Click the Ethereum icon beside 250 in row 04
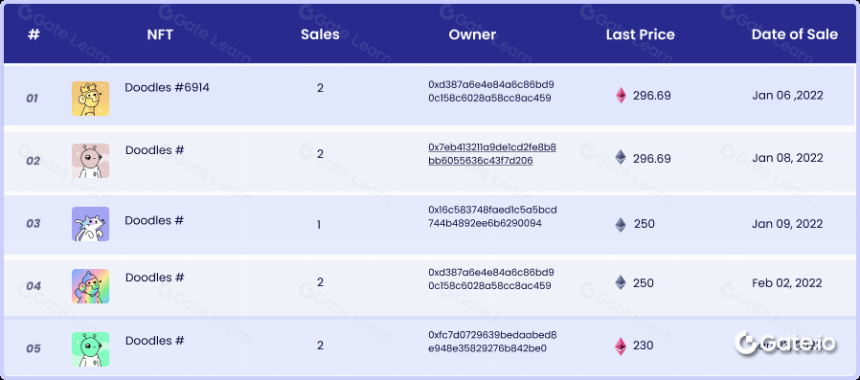Screen dimensions: 860x380 [620, 283]
